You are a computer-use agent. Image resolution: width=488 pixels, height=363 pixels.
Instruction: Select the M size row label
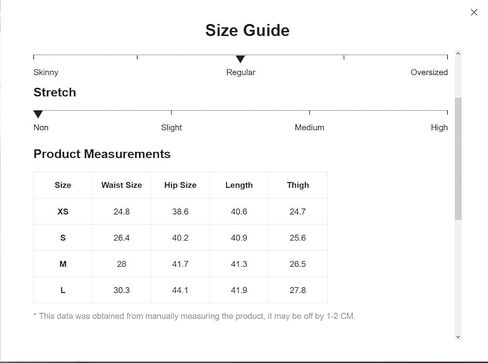coord(63,264)
